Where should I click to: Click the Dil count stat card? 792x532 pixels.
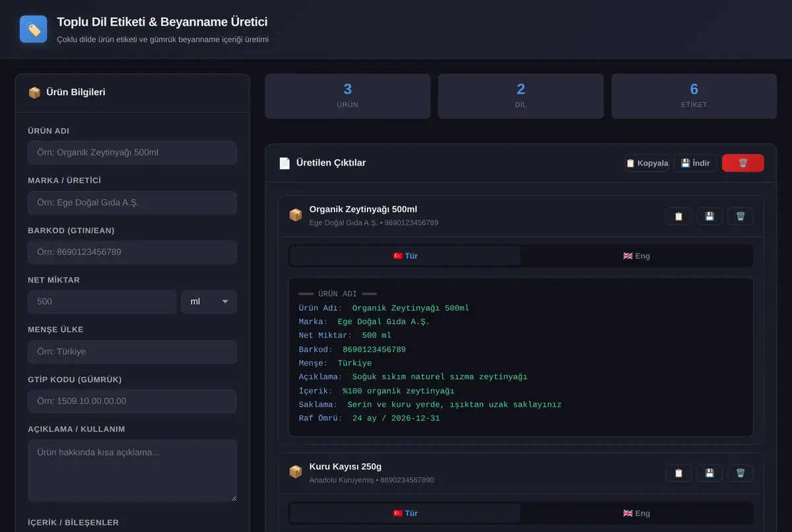click(x=521, y=96)
